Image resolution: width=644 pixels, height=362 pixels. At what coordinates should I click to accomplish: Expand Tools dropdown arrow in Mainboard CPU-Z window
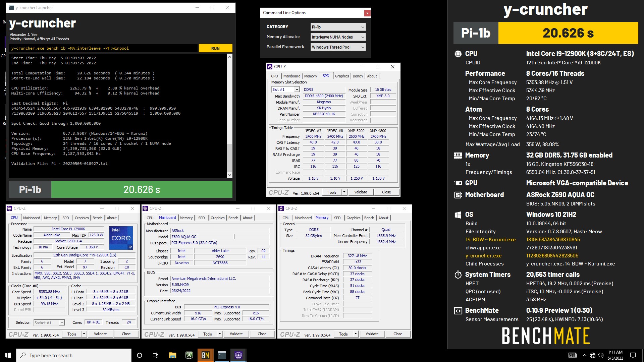220,334
